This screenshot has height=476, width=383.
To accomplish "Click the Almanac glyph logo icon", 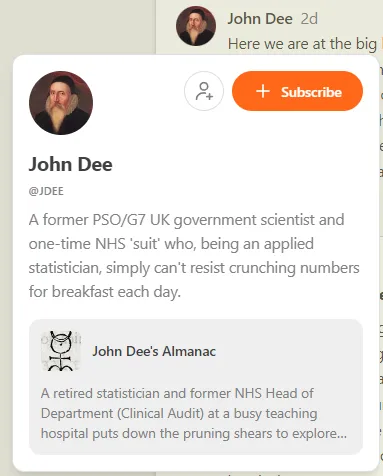I will pyautogui.click(x=61, y=351).
